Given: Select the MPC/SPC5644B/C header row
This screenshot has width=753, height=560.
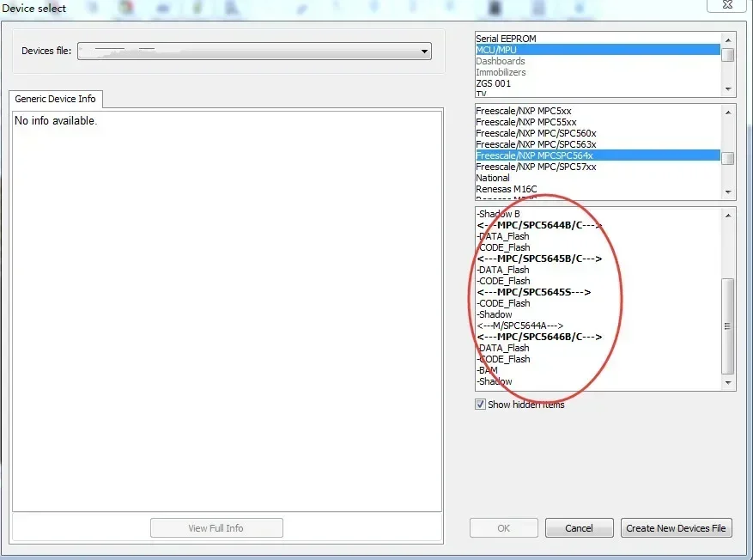Looking at the screenshot, I should click(x=598, y=225).
